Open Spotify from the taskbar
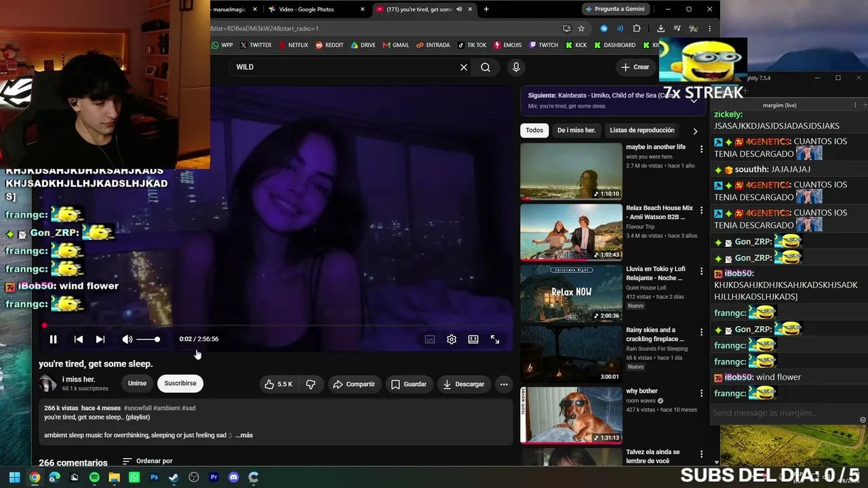 (94, 477)
